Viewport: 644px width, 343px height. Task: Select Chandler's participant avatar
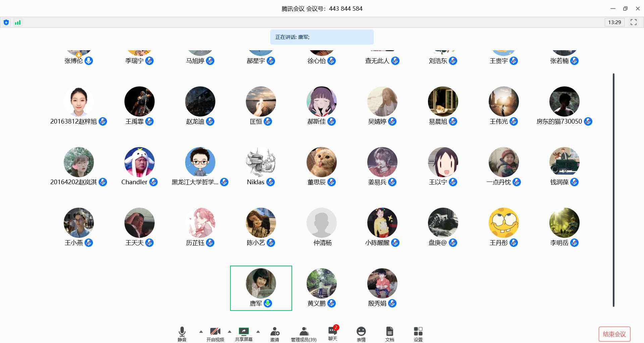pos(139,162)
